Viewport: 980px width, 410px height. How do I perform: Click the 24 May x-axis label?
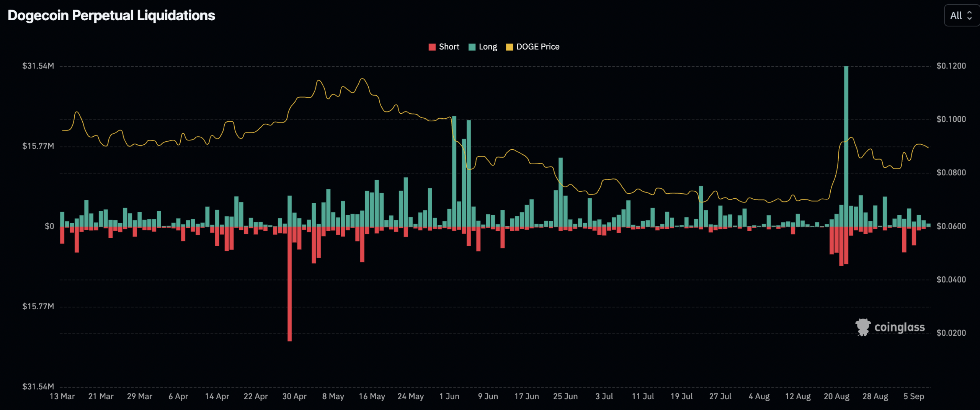[411, 396]
